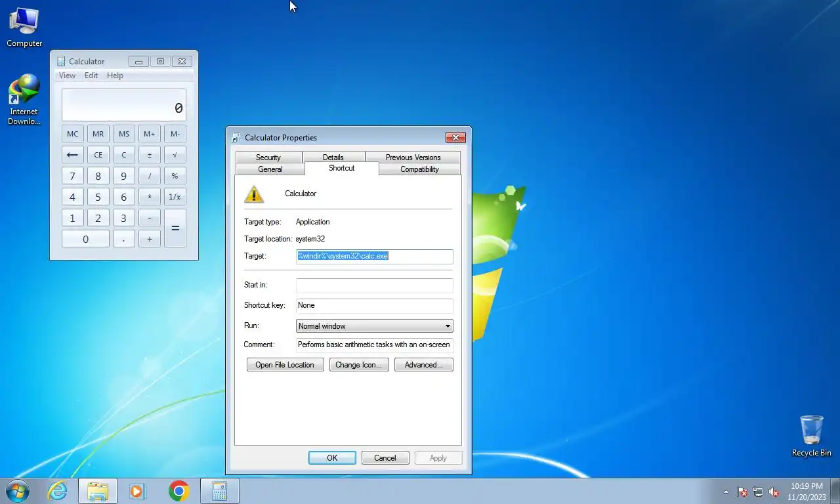The width and height of the screenshot is (840, 504).
Task: Click the Change Icon button
Action: pos(358,365)
